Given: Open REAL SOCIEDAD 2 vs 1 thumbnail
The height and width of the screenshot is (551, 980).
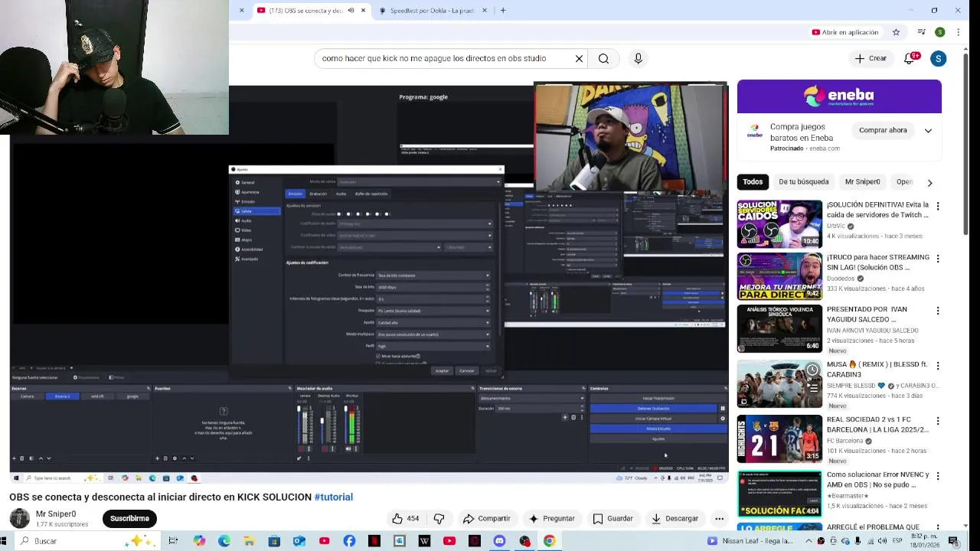Looking at the screenshot, I should tap(779, 439).
